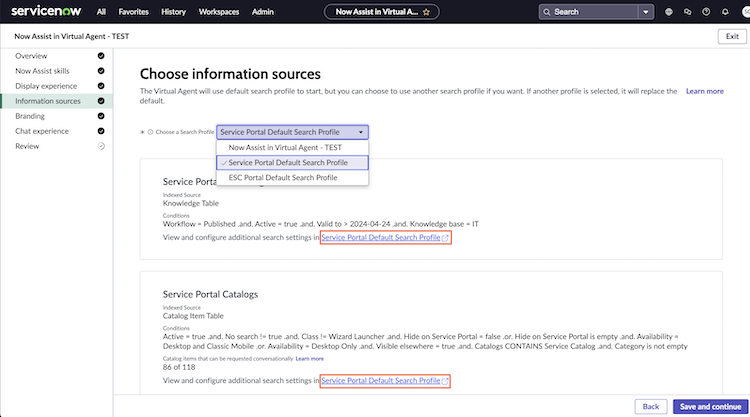750x417 pixels.
Task: Click the Review pending status icon
Action: coord(101,146)
